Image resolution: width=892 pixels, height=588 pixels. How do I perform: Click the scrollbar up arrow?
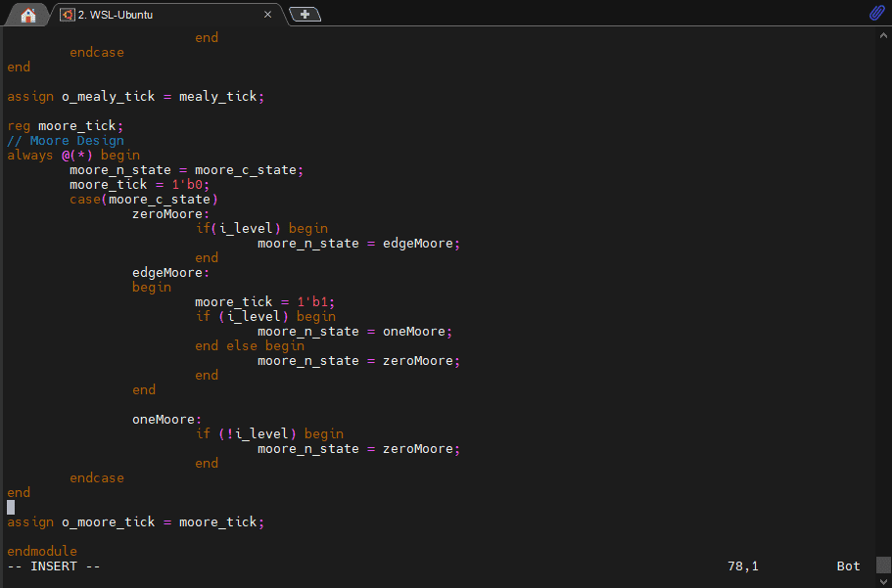pyautogui.click(x=883, y=35)
